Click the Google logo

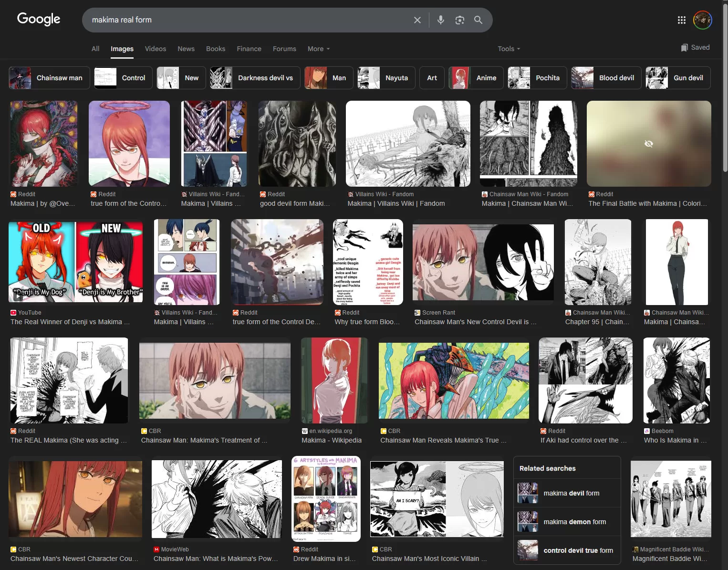(39, 19)
